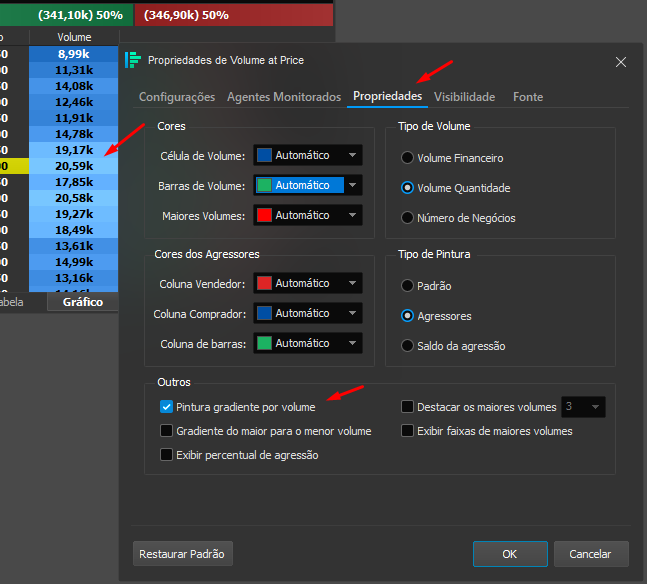The image size is (647, 584).
Task: Select the Propriedades tab
Action: (x=387, y=96)
